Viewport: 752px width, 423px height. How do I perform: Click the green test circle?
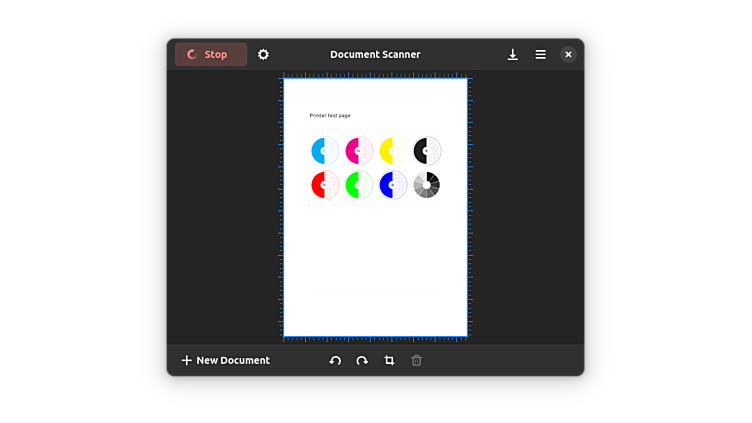(359, 185)
